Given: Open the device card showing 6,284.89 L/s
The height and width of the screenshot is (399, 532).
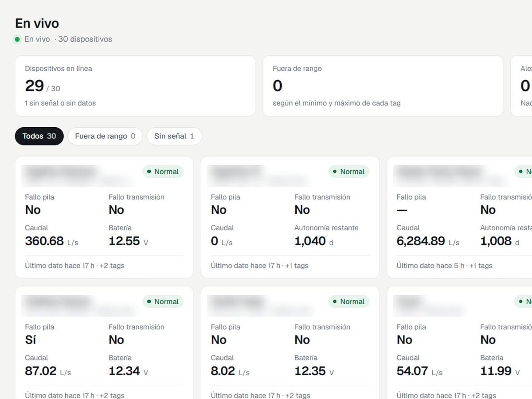Looking at the screenshot, I should click(x=459, y=217).
